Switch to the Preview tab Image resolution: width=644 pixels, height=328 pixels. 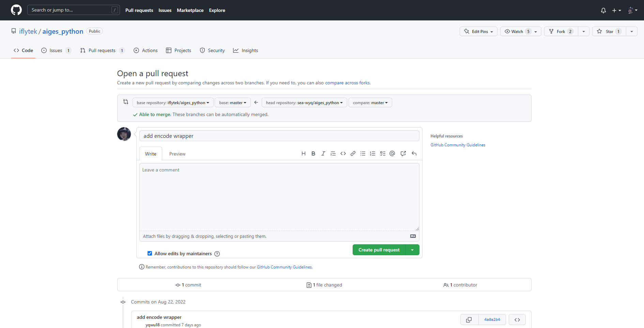pos(177,154)
